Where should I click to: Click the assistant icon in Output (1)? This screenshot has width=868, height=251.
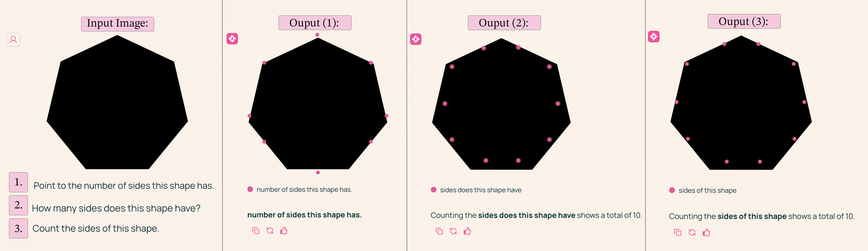point(232,39)
